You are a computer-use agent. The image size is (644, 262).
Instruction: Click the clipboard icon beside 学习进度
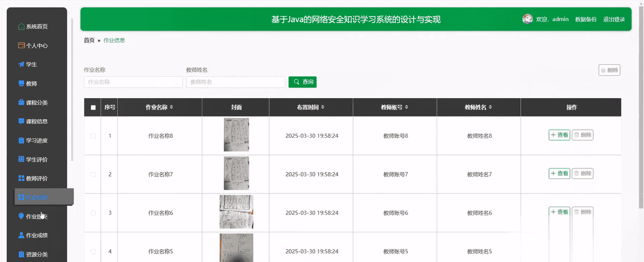(x=21, y=140)
